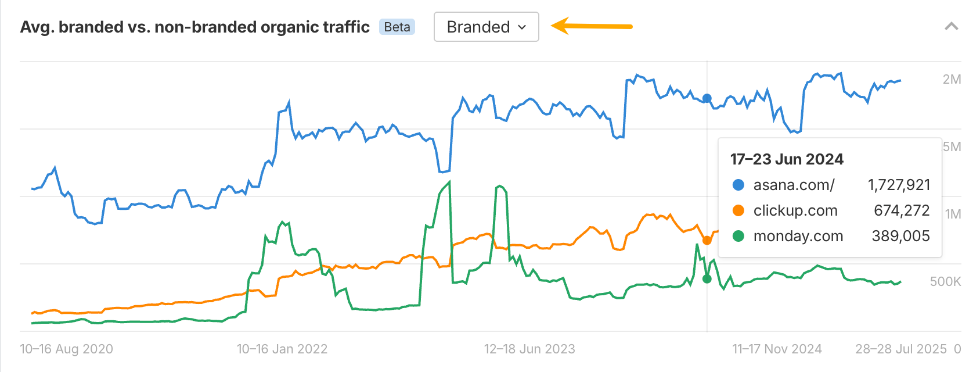
Task: Click the clickup.com label in the tooltip
Action: pos(795,210)
